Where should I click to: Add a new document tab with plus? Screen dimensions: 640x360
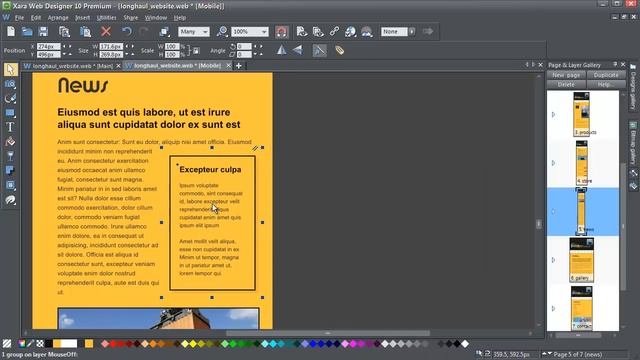(239, 66)
